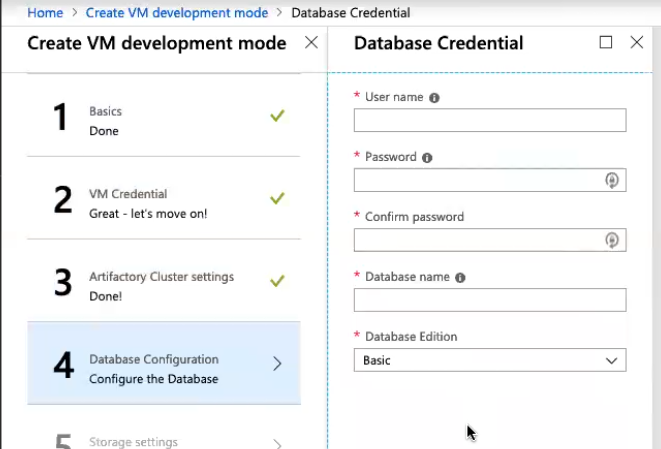Click the Database name info icon

coord(460,278)
